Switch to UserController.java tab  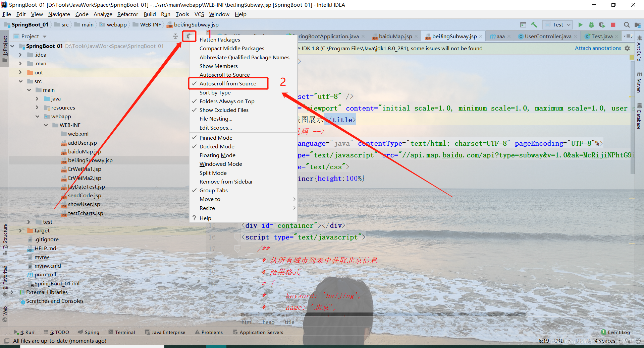548,37
